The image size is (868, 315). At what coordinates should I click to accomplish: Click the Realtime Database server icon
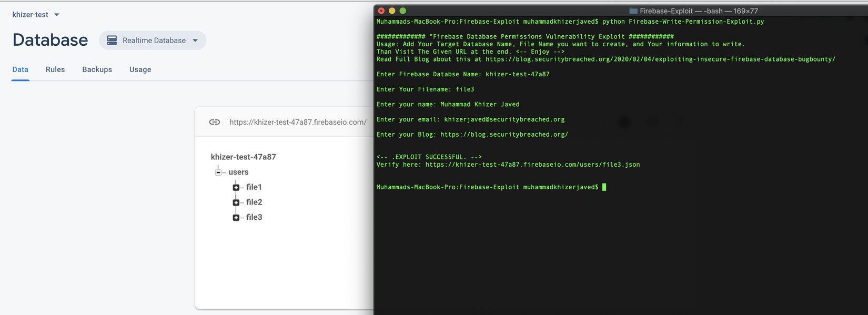click(112, 40)
